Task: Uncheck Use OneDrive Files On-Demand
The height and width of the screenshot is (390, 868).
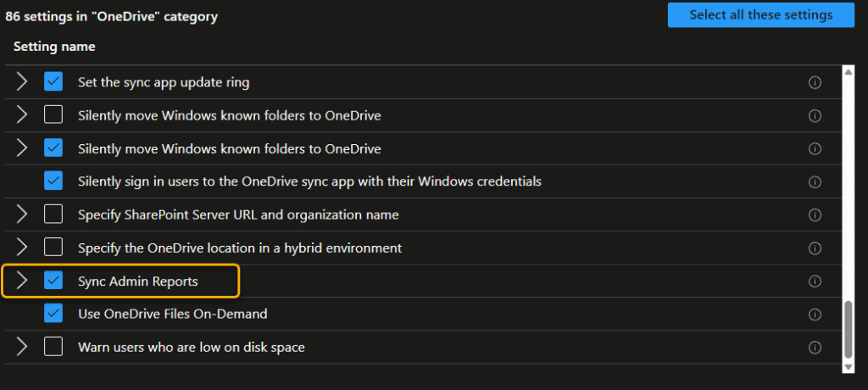Action: [53, 314]
